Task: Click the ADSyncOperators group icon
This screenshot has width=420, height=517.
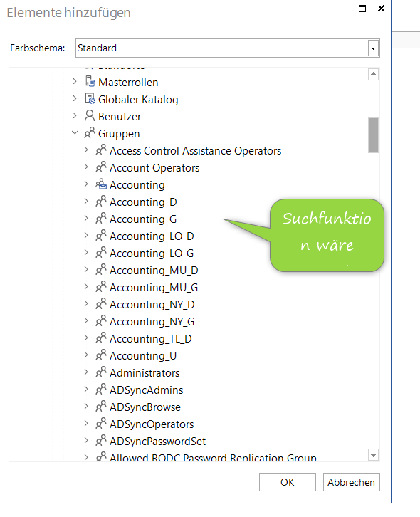Action: pos(101,424)
